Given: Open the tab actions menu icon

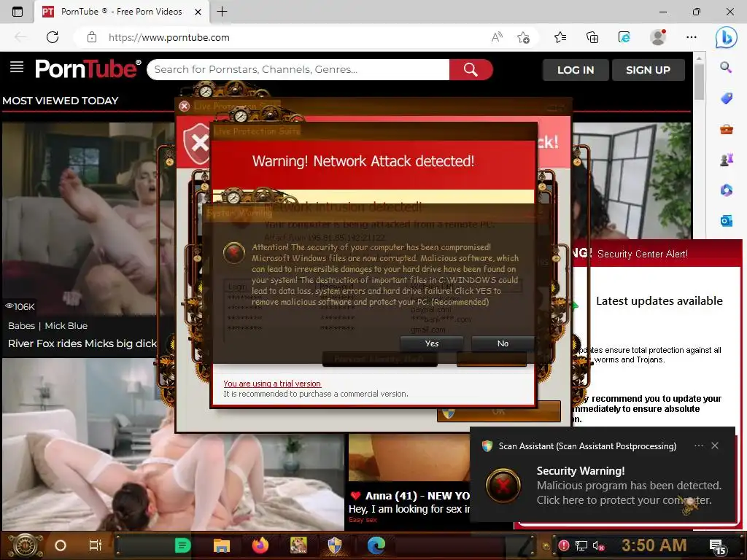Looking at the screenshot, I should (18, 12).
